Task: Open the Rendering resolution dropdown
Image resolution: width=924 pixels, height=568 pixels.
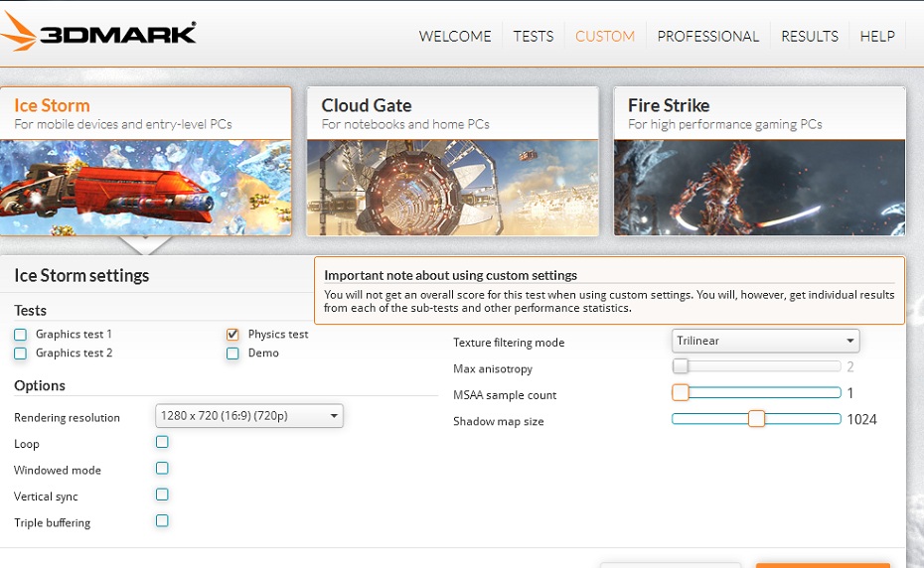Action: 248,416
